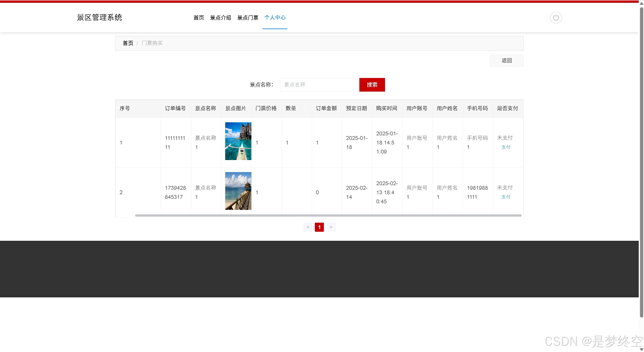Screen dimensions: 644x352
Task: Open second row pier thumbnail
Action: [x=238, y=191]
